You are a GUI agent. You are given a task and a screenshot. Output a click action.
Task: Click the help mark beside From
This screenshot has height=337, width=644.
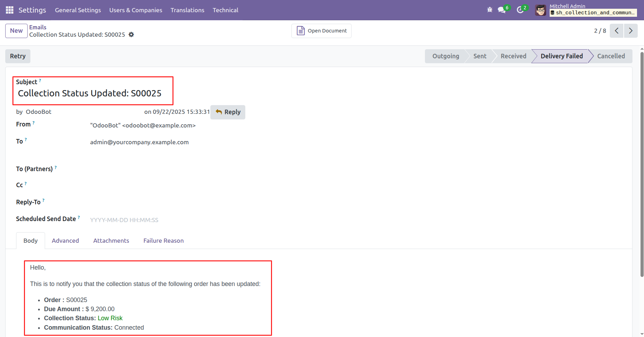(34, 123)
